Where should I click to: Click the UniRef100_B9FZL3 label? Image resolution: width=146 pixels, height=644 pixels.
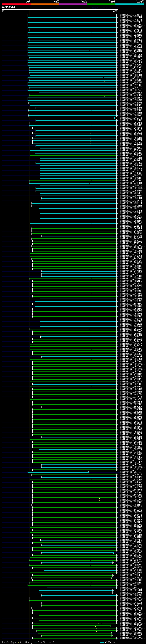(131, 93)
